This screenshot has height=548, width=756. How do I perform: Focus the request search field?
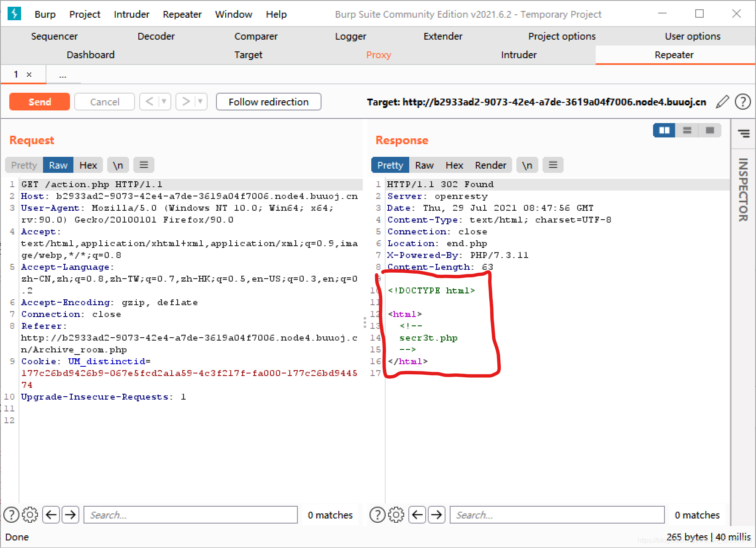[191, 515]
